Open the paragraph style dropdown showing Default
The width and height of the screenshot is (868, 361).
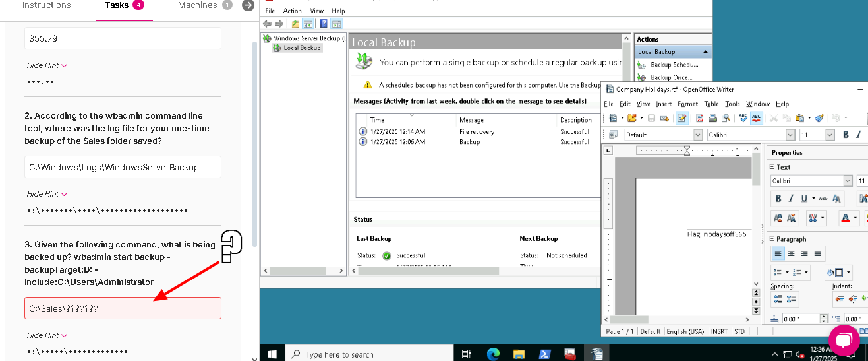(698, 135)
